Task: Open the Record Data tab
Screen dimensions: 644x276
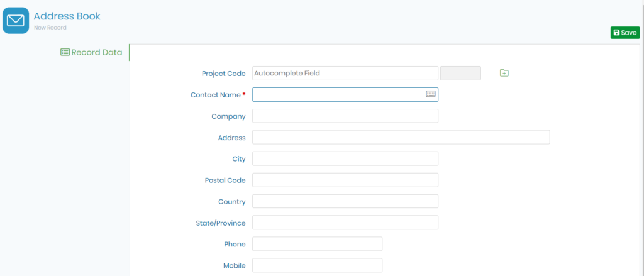Action: tap(91, 52)
